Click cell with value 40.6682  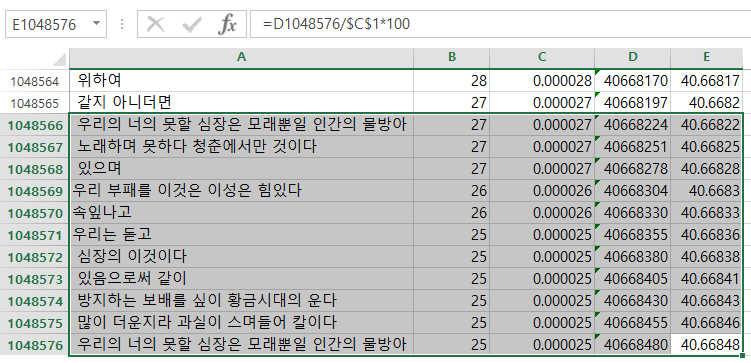pyautogui.click(x=706, y=102)
